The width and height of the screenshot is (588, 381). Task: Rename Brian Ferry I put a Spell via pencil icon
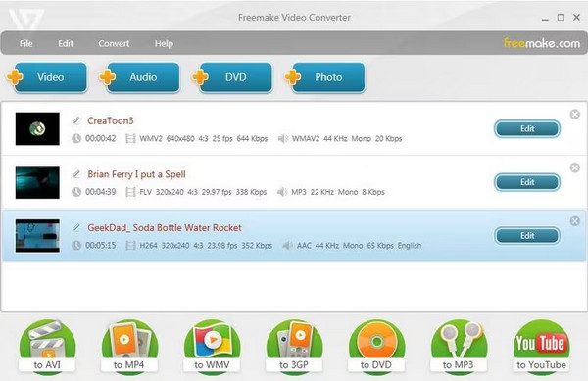[76, 174]
